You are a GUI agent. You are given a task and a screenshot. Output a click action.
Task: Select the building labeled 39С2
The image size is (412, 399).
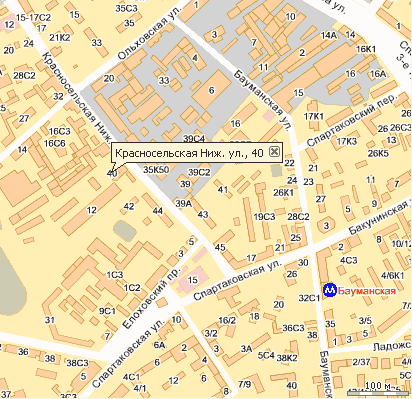(x=199, y=172)
